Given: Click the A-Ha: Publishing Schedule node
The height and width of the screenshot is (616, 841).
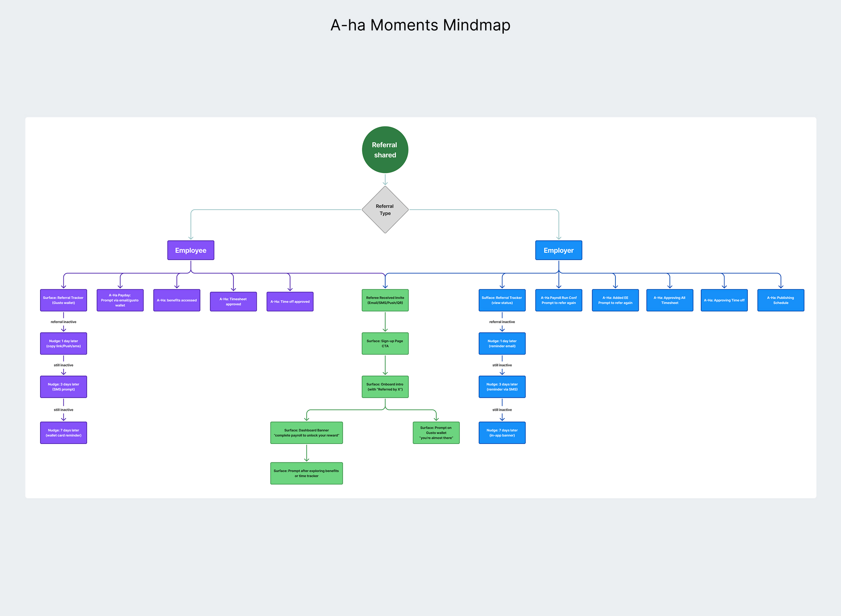Looking at the screenshot, I should pos(781,300).
